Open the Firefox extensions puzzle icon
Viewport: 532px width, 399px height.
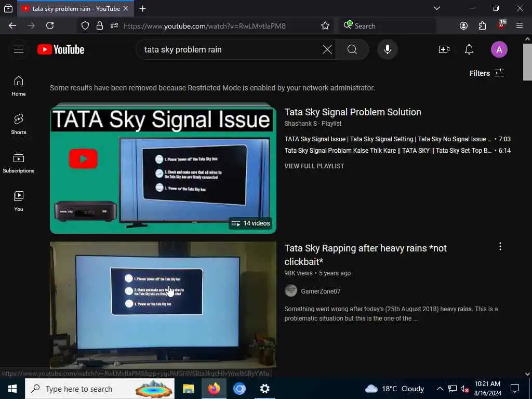coord(482,26)
